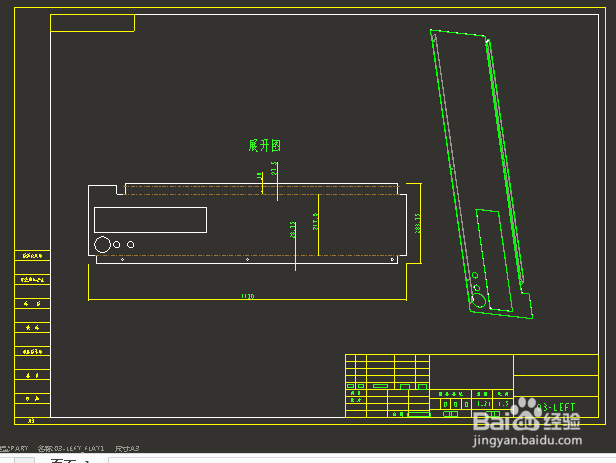
Task: Click the 尺寸:A3 status bar entry
Action: [127, 448]
